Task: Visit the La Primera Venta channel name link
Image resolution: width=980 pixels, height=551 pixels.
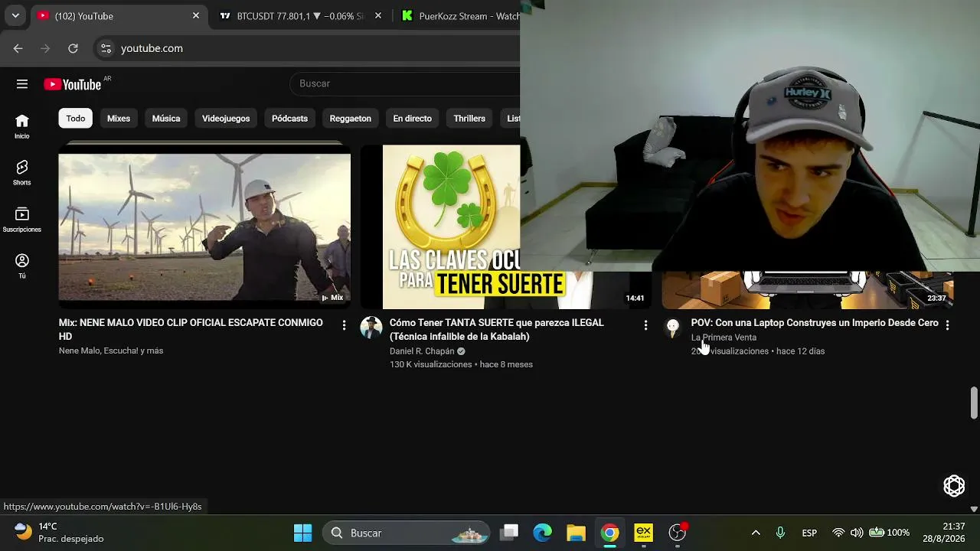Action: [x=724, y=337]
